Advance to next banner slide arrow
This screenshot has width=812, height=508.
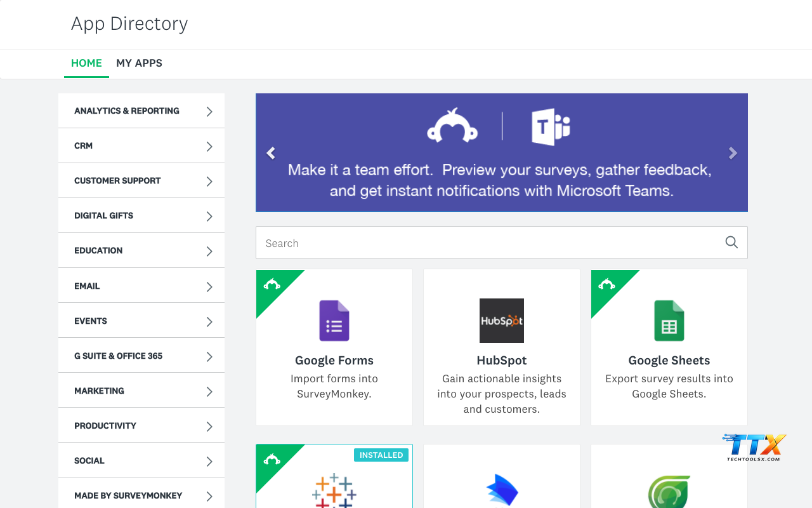coord(733,153)
